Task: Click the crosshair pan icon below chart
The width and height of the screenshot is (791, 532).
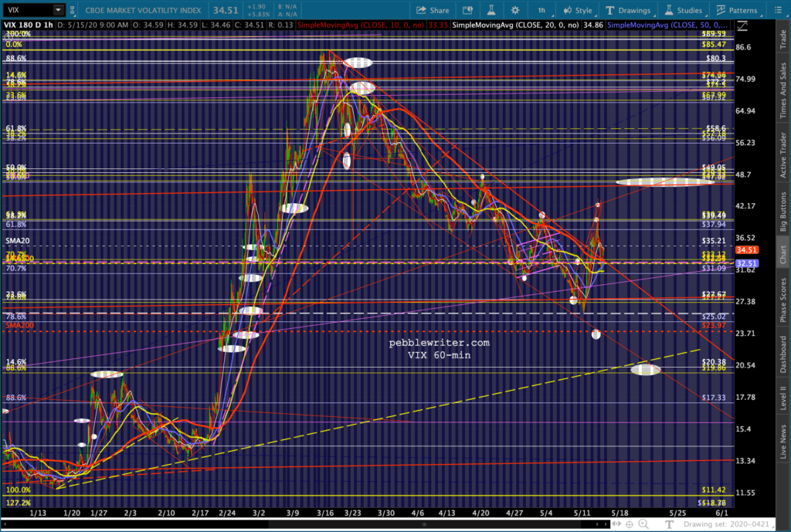Action: coord(630,524)
